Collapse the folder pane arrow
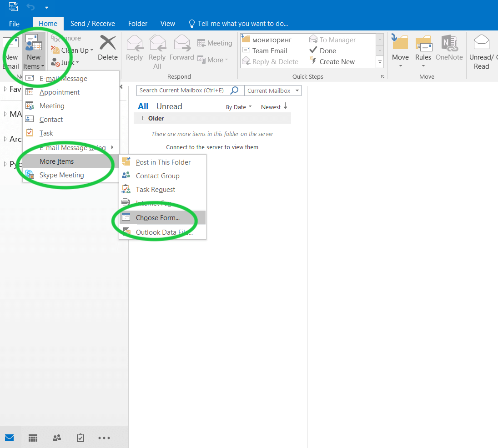This screenshot has width=498, height=448. [x=121, y=87]
